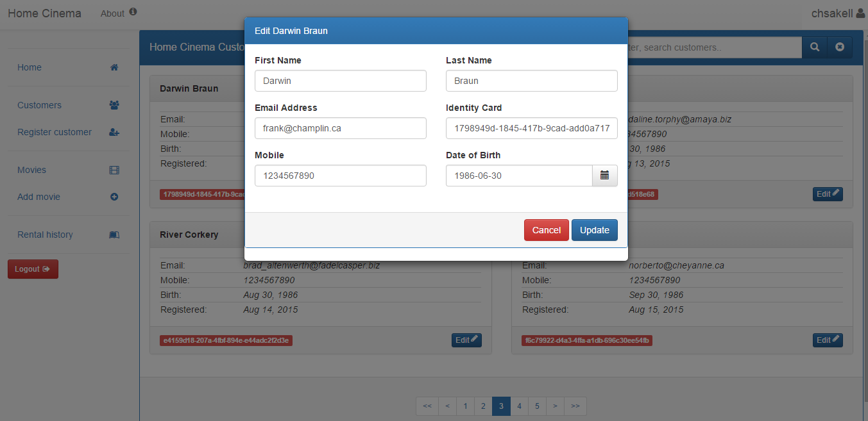Click the Email Address input field
The width and height of the screenshot is (868, 421).
pos(340,128)
